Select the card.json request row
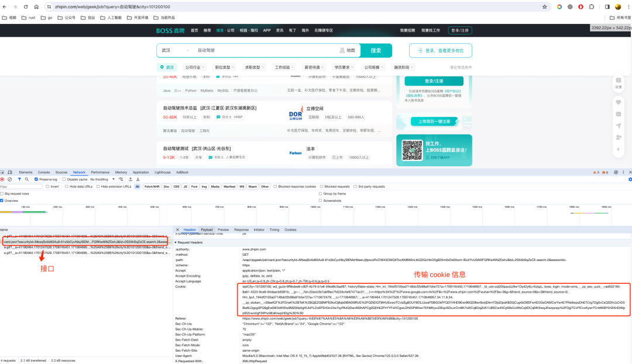Image resolution: width=632 pixels, height=364 pixels. pos(85,242)
